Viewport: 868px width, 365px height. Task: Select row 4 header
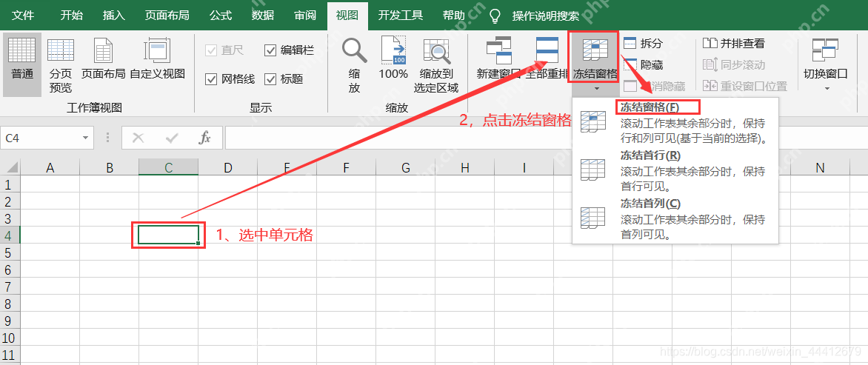tap(10, 235)
